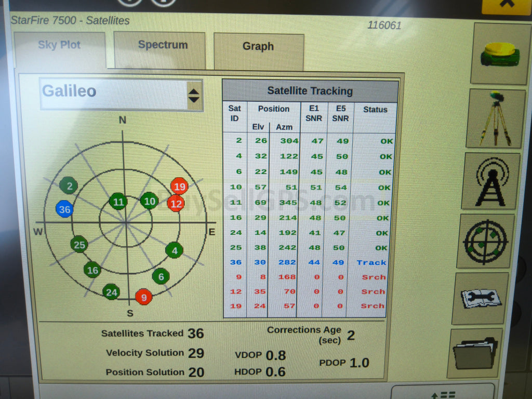Click the Status column header
This screenshot has height=399, width=532.
(375, 110)
